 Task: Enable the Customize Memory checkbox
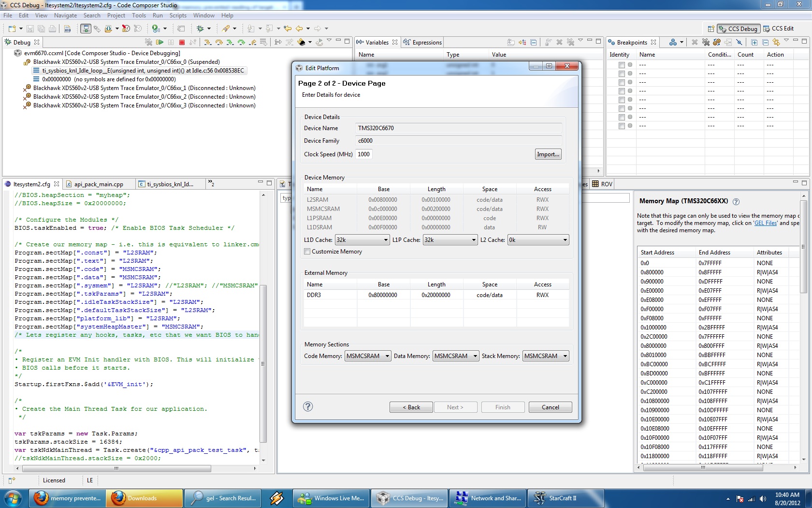click(307, 252)
